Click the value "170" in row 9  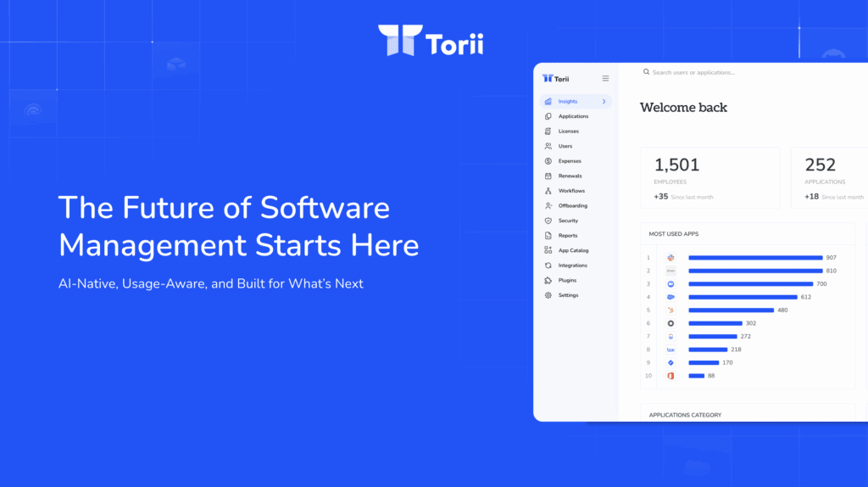727,363
